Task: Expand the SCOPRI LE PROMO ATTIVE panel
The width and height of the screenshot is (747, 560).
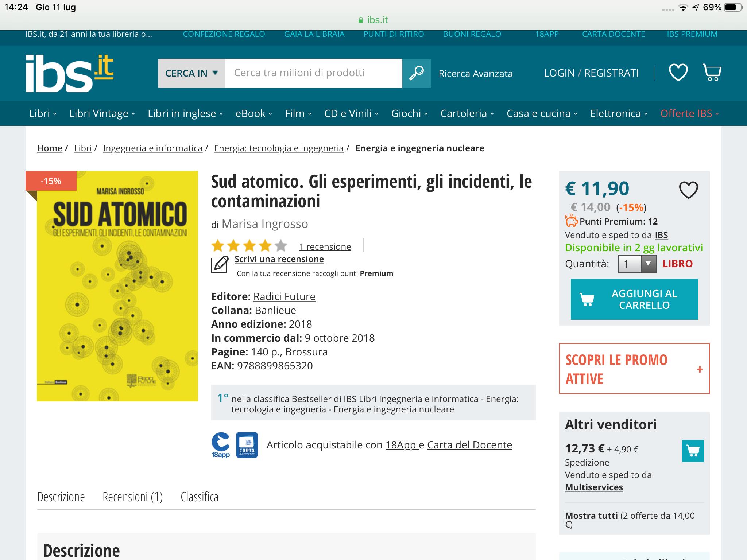Action: (x=634, y=369)
